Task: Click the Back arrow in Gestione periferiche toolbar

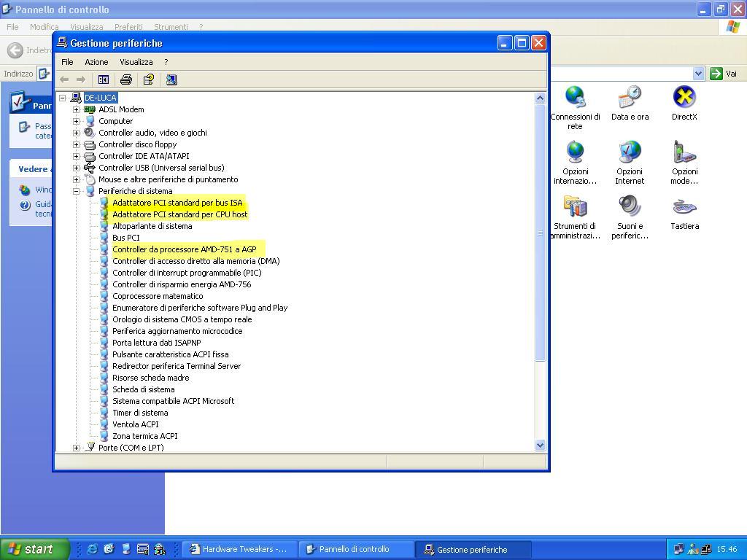Action: pyautogui.click(x=64, y=79)
